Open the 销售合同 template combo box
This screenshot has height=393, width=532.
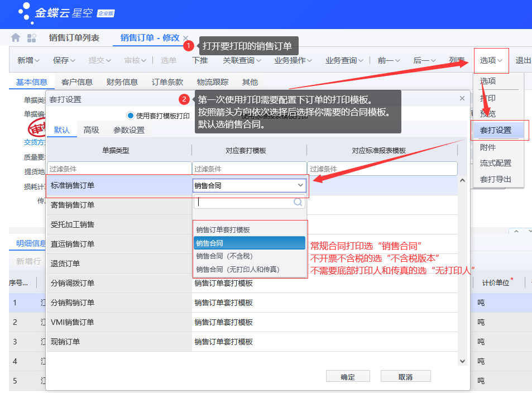250,186
